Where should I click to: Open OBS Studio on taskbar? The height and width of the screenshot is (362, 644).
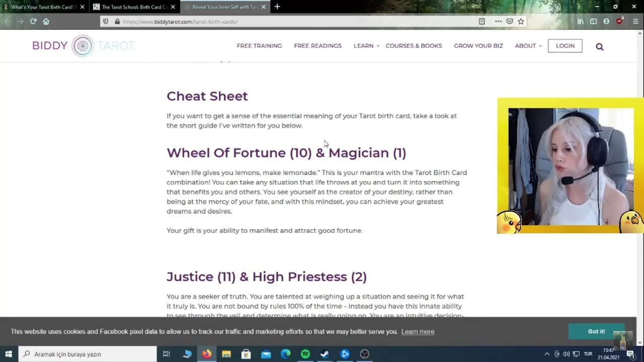click(x=365, y=354)
